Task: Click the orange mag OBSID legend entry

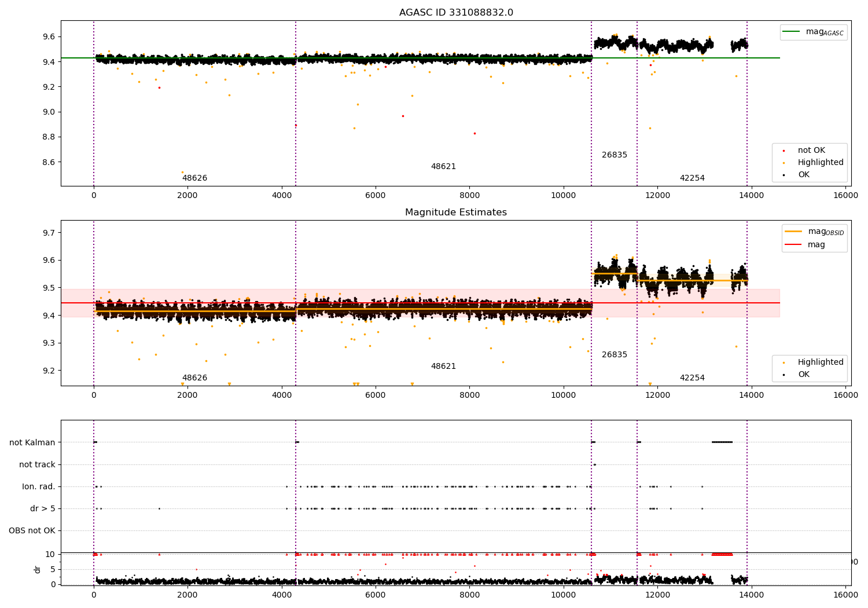Action: point(815,232)
